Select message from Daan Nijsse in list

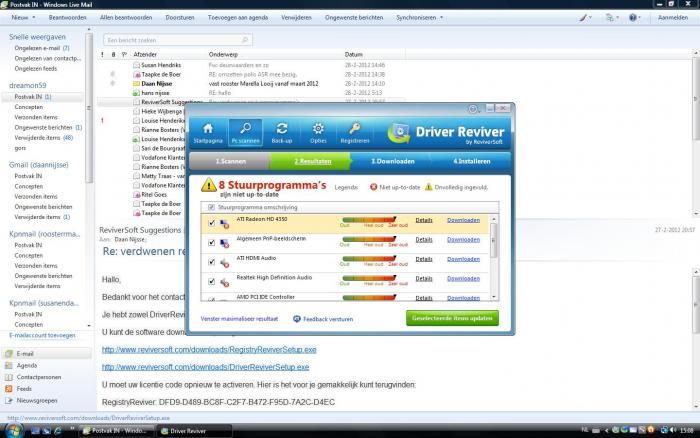click(250, 83)
